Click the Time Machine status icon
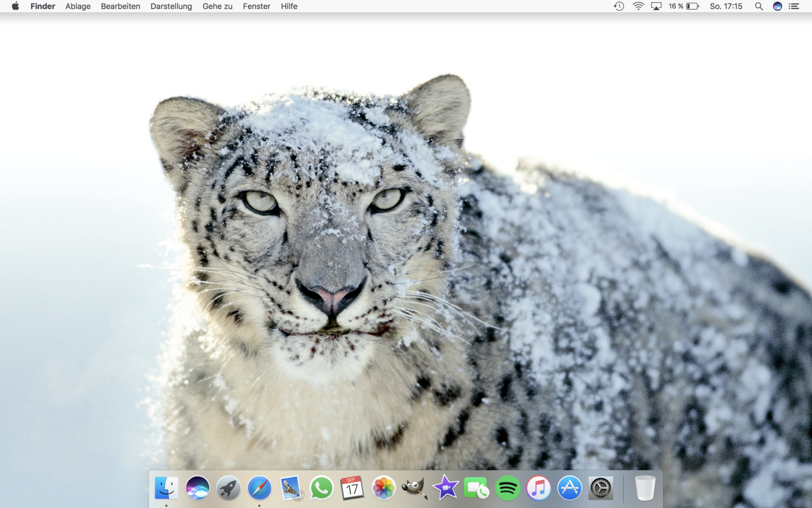The image size is (812, 508). tap(619, 6)
